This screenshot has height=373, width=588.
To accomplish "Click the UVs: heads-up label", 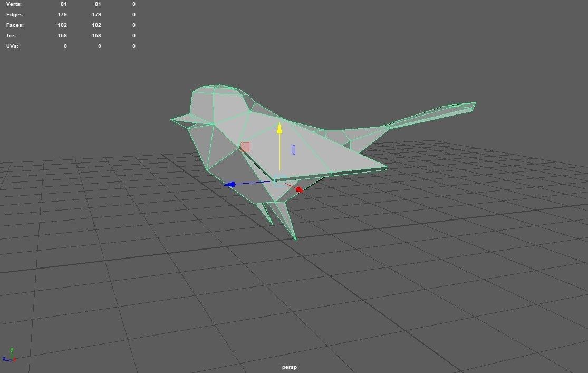I will [12, 46].
